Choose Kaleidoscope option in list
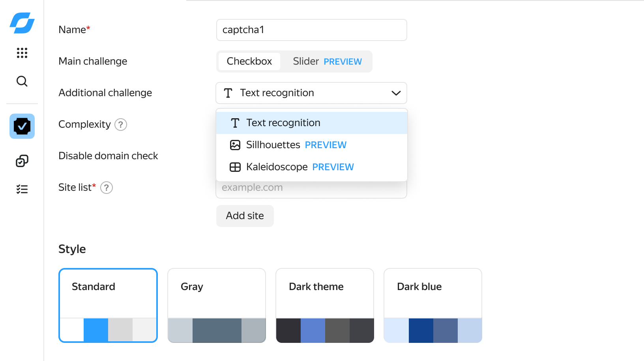This screenshot has width=644, height=361. [x=312, y=167]
